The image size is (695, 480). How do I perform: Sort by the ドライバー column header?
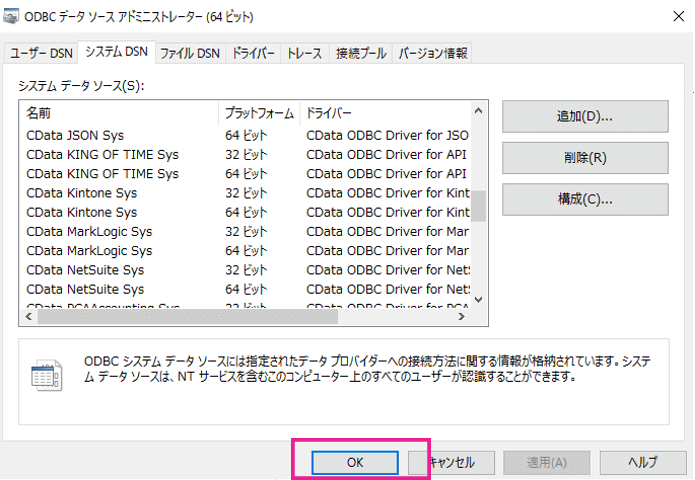click(386, 113)
